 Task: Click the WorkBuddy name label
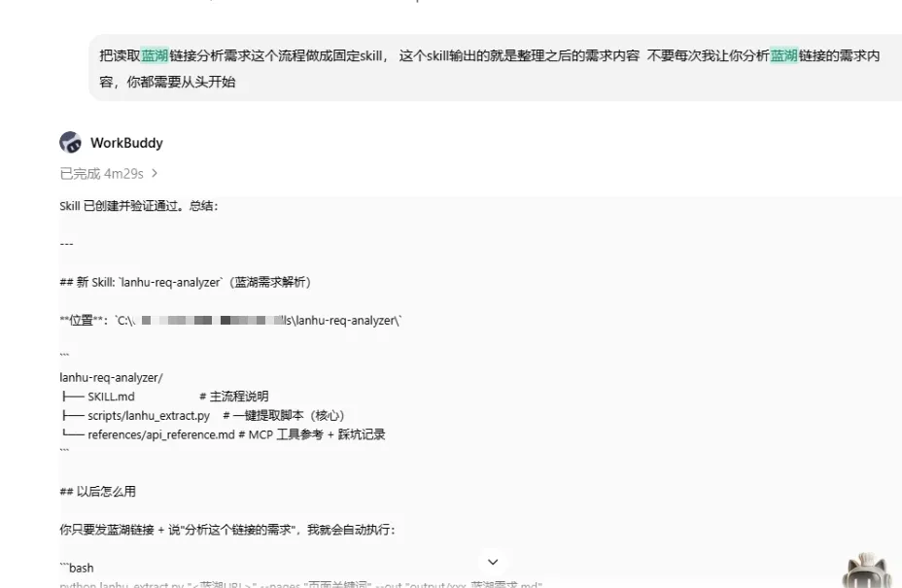(126, 143)
